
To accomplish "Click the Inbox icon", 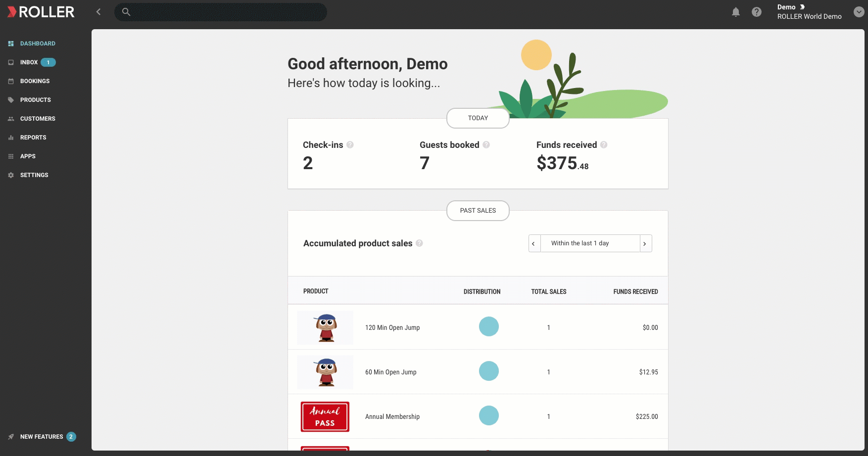I will pos(11,62).
